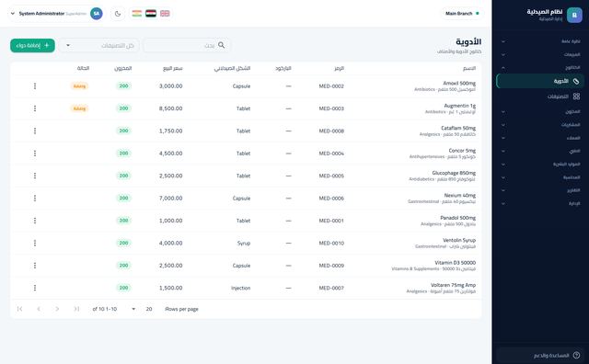Viewport: 589px width, 364px height.
Task: Click the Glucophage 850mg medicine name
Action: [454, 173]
